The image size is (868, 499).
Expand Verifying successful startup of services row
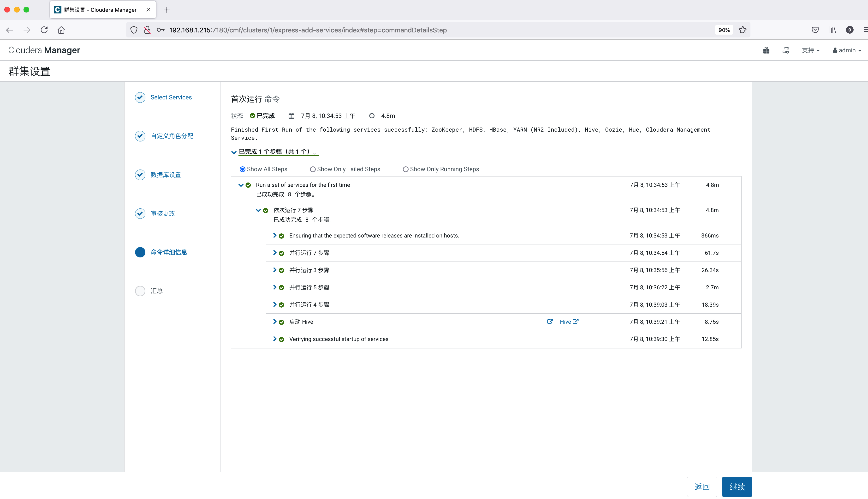(x=275, y=339)
